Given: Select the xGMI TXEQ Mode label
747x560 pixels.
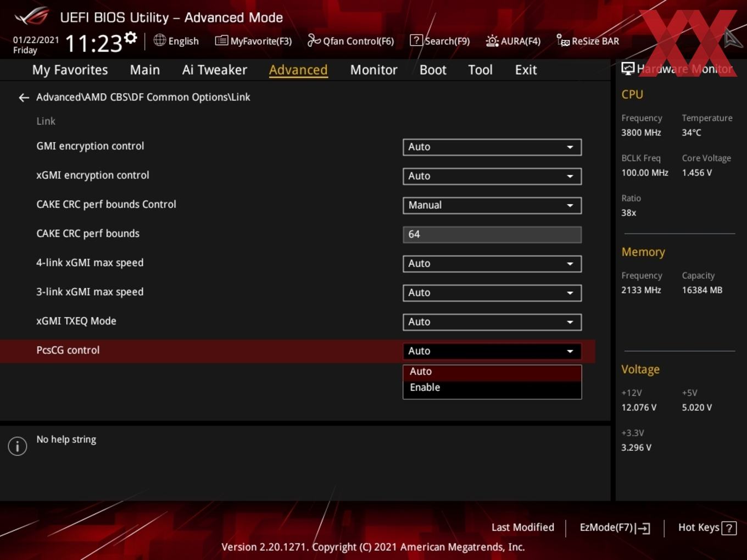Looking at the screenshot, I should (x=76, y=321).
